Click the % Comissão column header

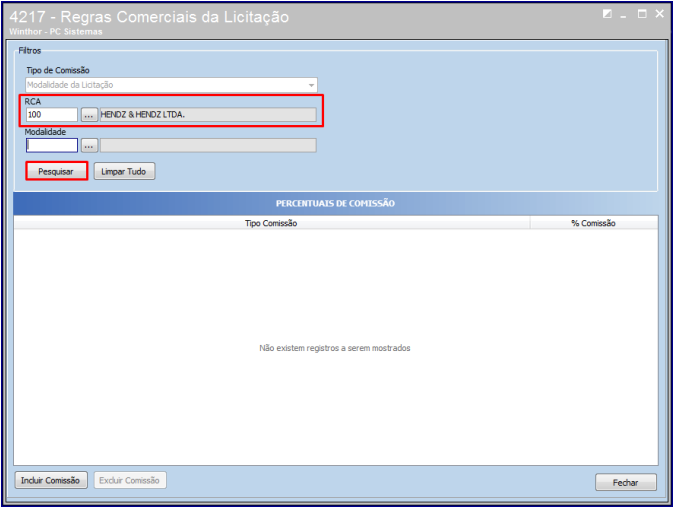coord(594,223)
